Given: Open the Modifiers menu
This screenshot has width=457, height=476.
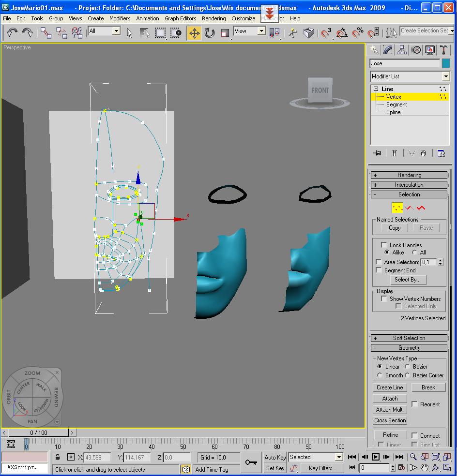Looking at the screenshot, I should 120,18.
